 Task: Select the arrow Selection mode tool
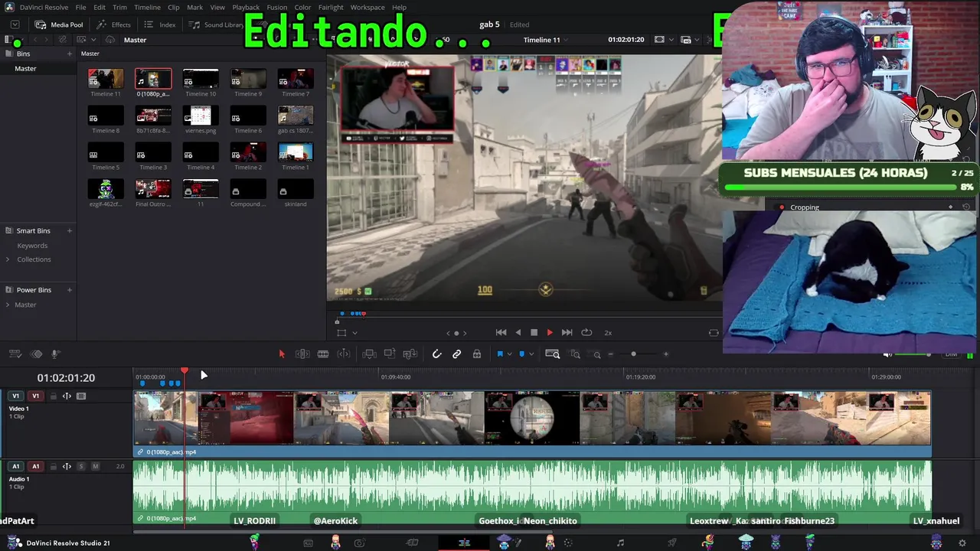282,354
